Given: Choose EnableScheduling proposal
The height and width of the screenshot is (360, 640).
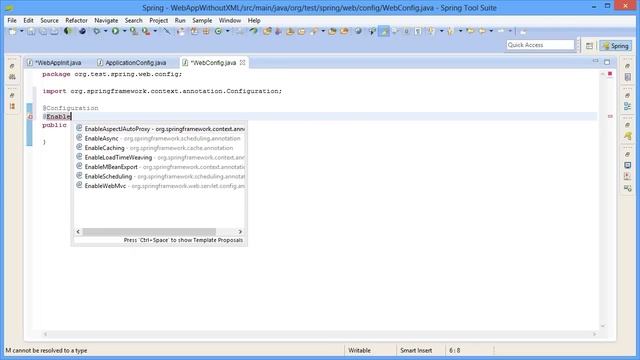Looking at the screenshot, I should (x=160, y=176).
